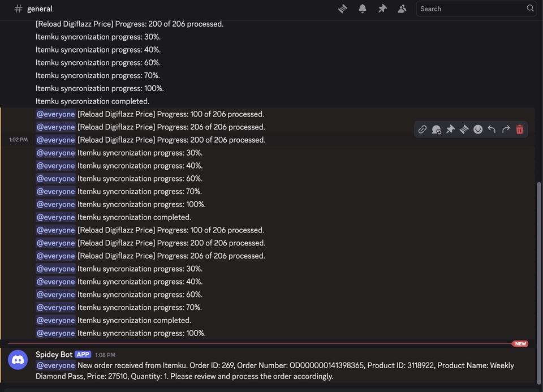Delete the message using the red trash icon
The width and height of the screenshot is (543, 392).
click(x=519, y=130)
